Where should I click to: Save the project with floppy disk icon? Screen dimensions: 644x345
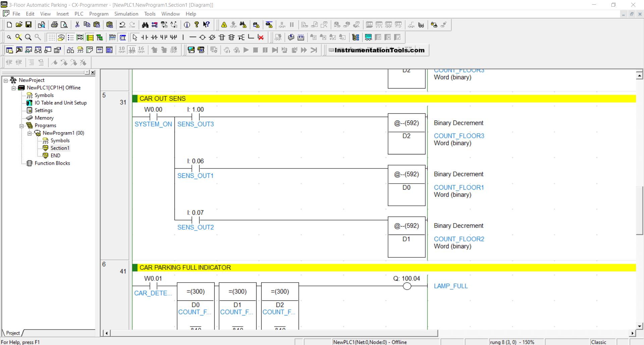(29, 25)
